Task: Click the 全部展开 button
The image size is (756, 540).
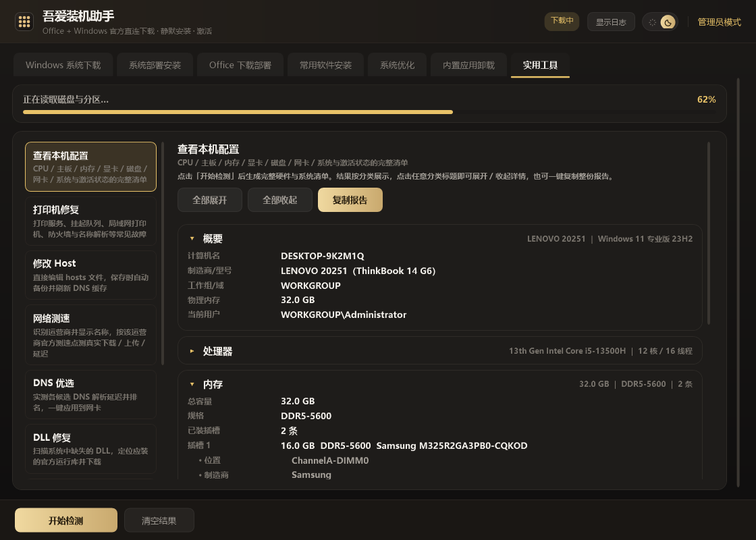Action: pos(210,200)
